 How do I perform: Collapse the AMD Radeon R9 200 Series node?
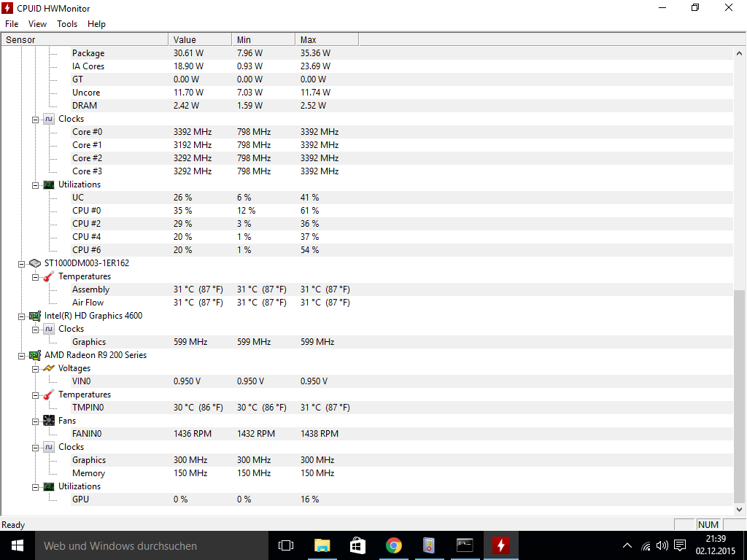[21, 356]
